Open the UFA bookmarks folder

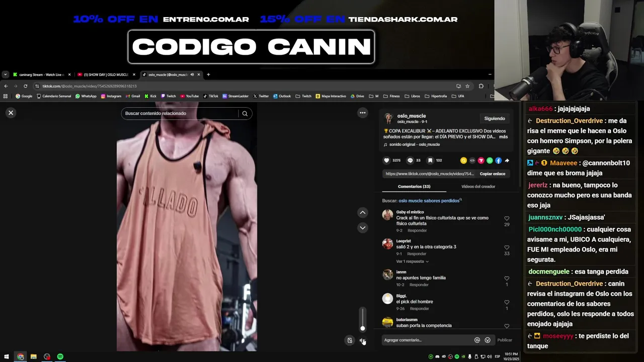[458, 96]
